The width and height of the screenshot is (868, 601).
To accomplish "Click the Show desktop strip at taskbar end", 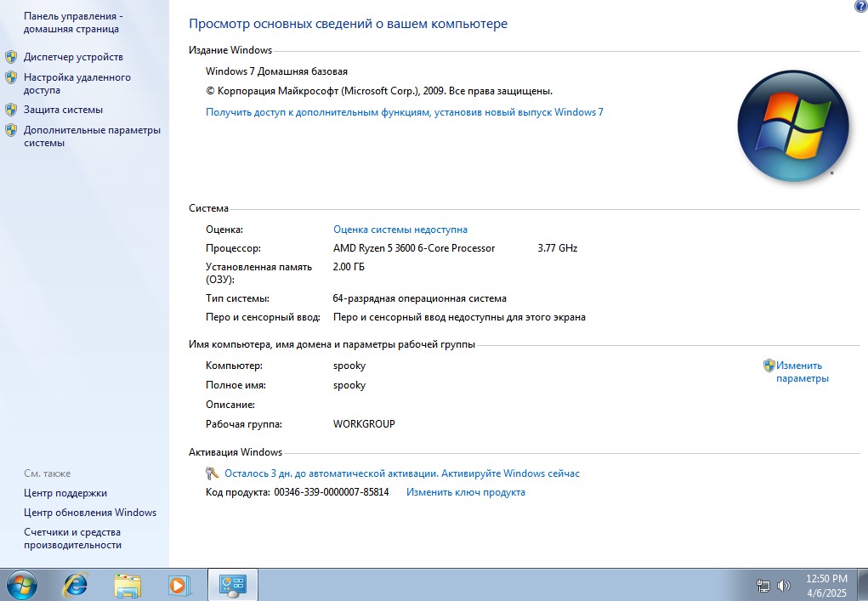I will coord(863,585).
